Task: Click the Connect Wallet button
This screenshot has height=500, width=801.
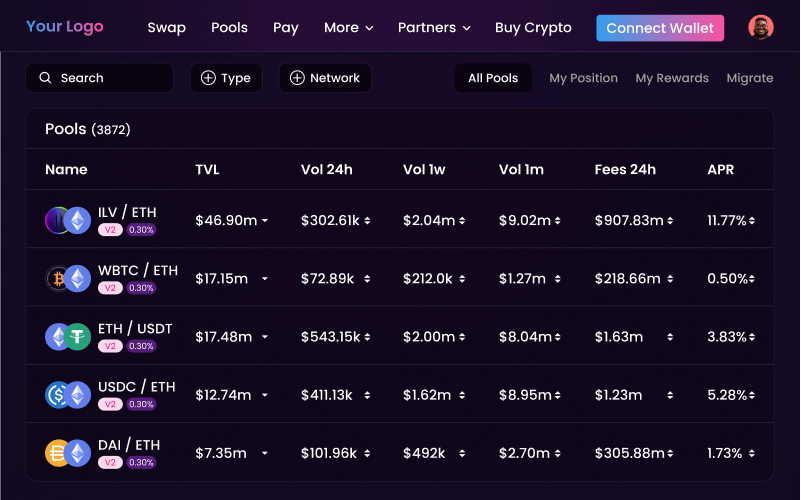Action: point(660,28)
